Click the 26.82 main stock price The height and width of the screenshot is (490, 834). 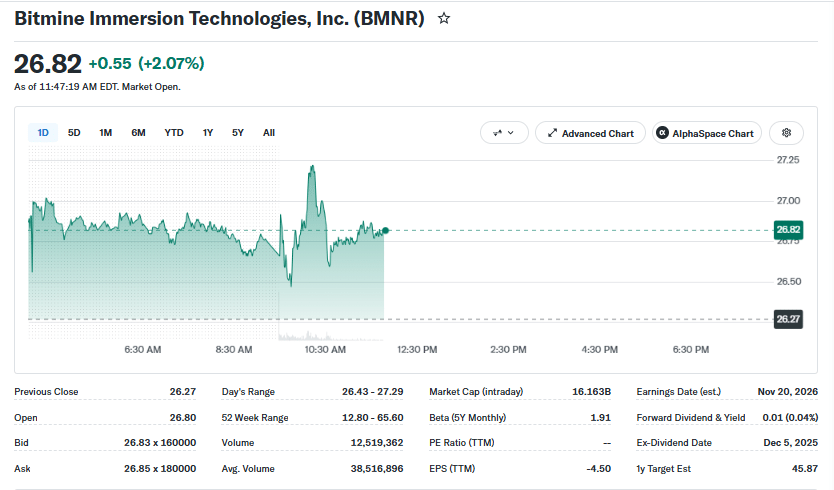48,64
